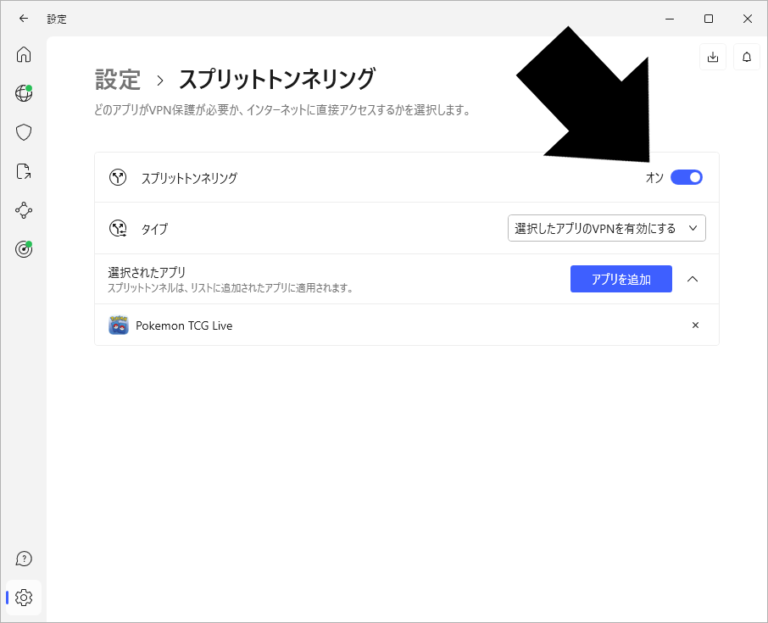This screenshot has width=768, height=623.
Task: Click the アプリを追加 button
Action: (620, 279)
